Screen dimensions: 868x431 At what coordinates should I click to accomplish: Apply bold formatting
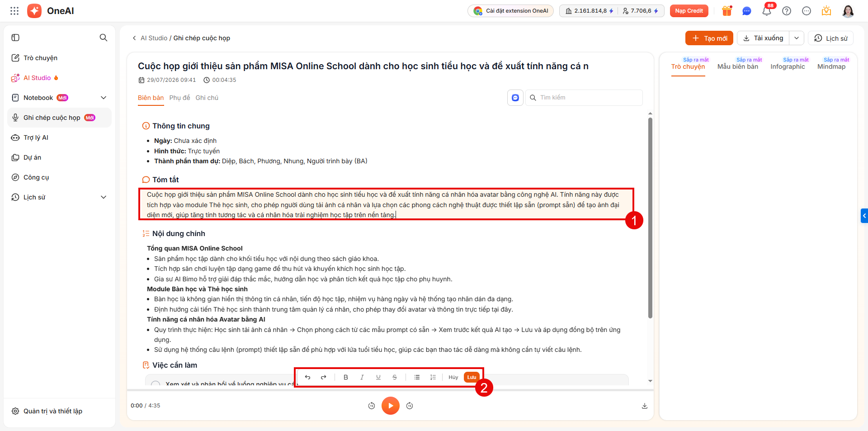coord(346,377)
